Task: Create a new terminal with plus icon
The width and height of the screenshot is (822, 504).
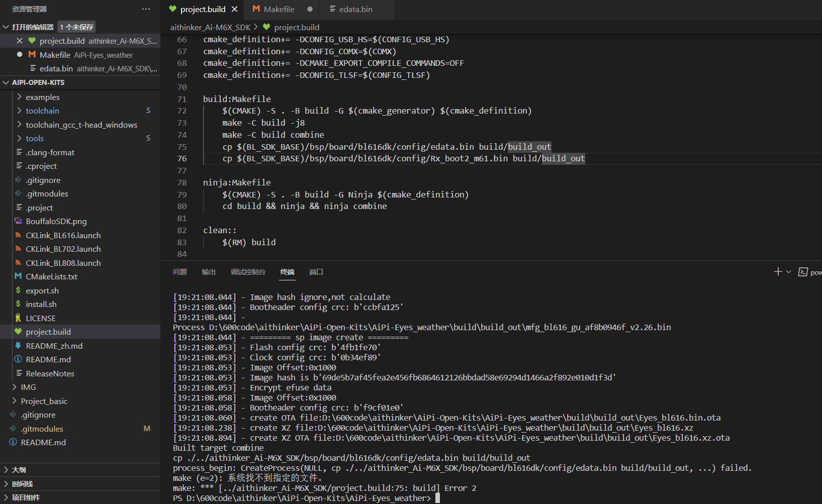Action: pos(778,272)
